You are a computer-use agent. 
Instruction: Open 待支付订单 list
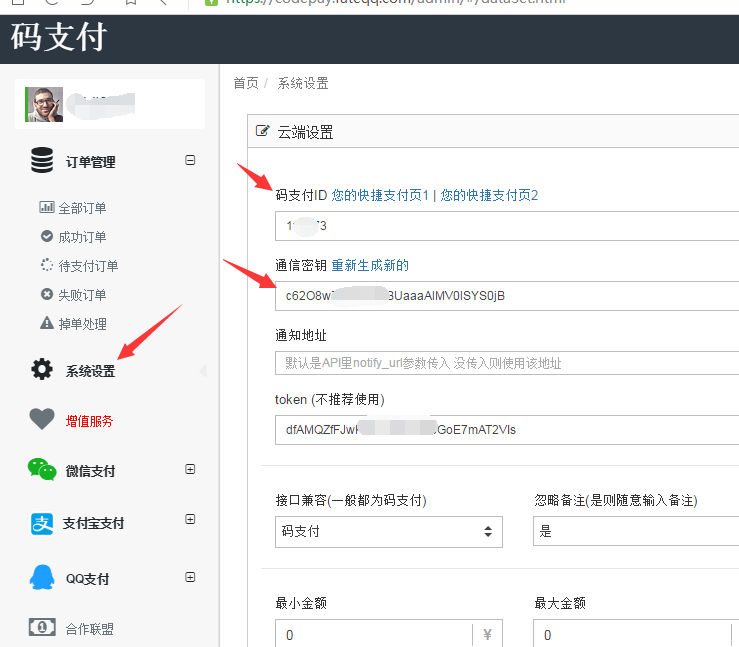[x=88, y=266]
